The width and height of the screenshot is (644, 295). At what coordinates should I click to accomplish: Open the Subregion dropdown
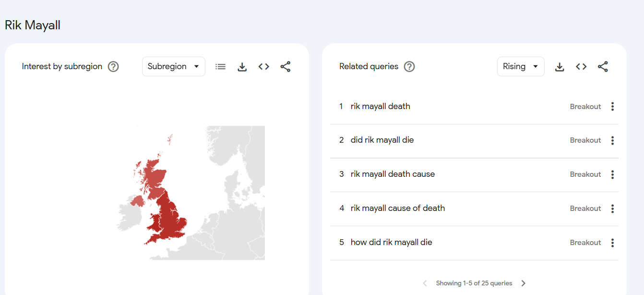[x=174, y=67]
